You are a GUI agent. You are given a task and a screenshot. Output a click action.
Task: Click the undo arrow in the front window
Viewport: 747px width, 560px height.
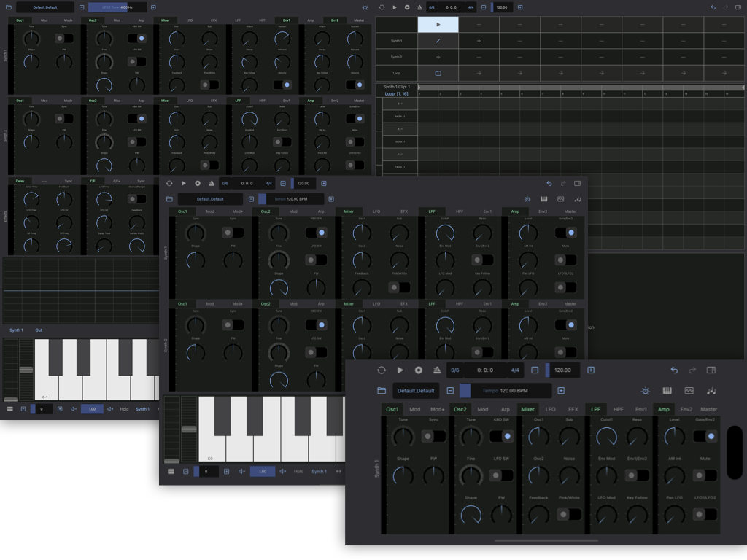[673, 370]
